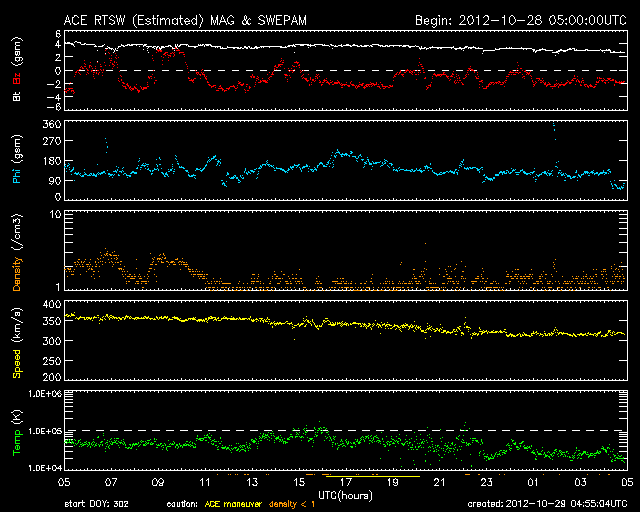The height and width of the screenshot is (512, 640).
Task: Click the white Bt axis label
Action: coord(17,95)
